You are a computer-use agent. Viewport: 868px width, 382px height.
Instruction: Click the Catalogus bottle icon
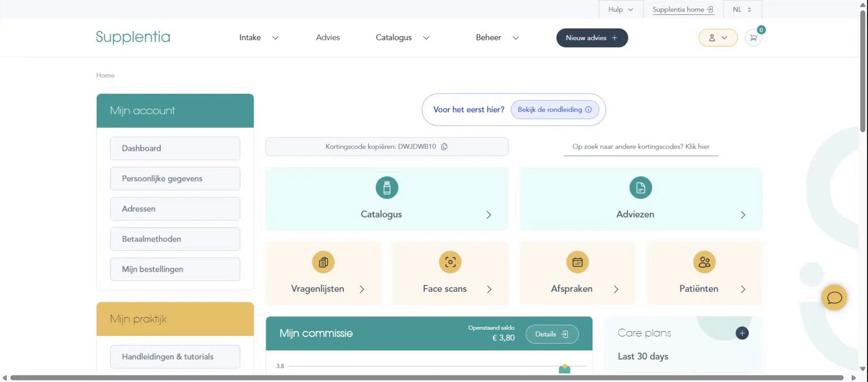pos(387,188)
